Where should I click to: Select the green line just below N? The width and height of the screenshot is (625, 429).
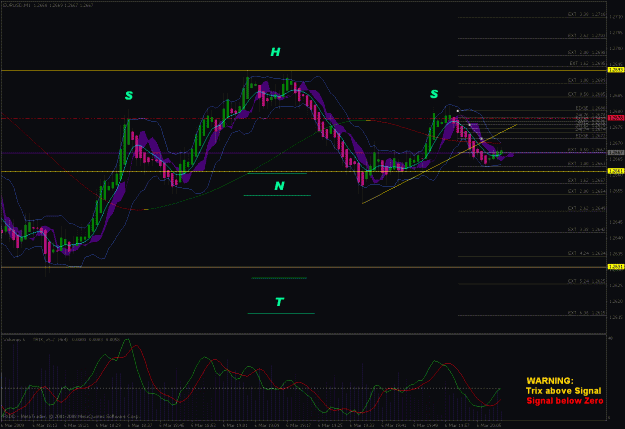pyautogui.click(x=277, y=195)
